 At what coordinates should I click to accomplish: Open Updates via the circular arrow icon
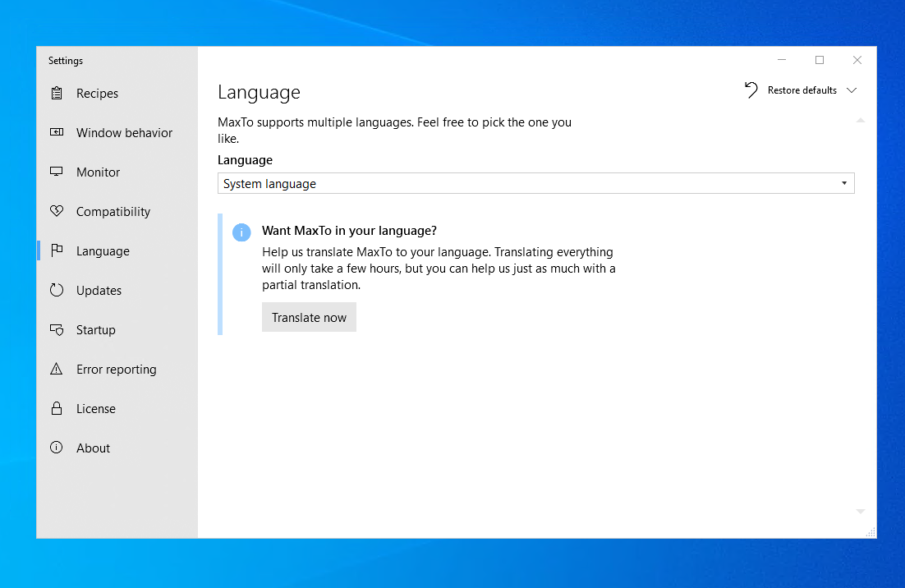pyautogui.click(x=56, y=290)
